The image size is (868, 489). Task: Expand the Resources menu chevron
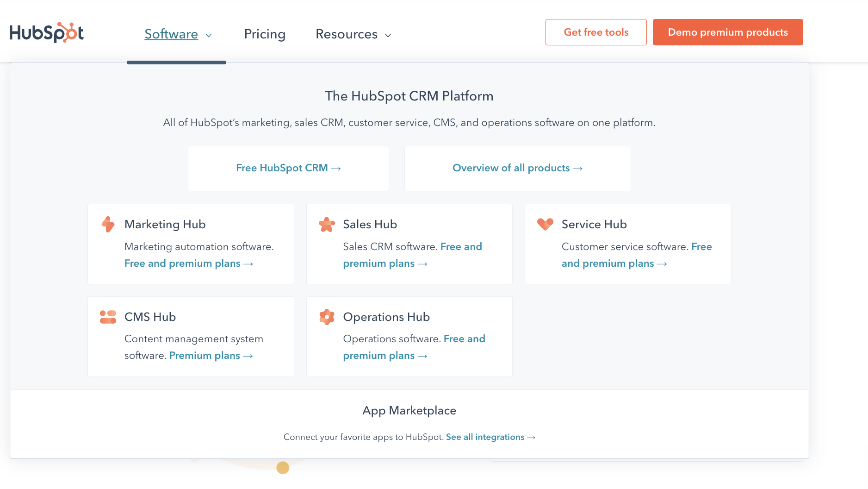pos(388,35)
